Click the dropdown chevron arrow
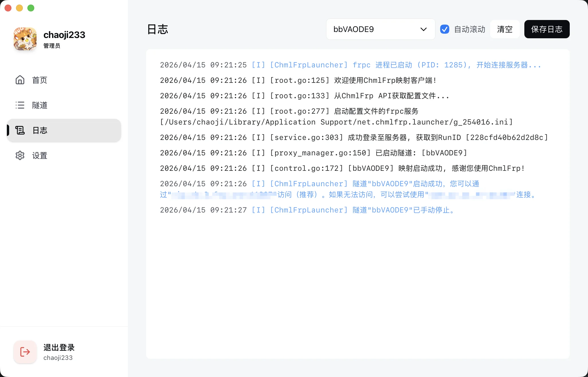This screenshot has height=377, width=588. (x=424, y=29)
